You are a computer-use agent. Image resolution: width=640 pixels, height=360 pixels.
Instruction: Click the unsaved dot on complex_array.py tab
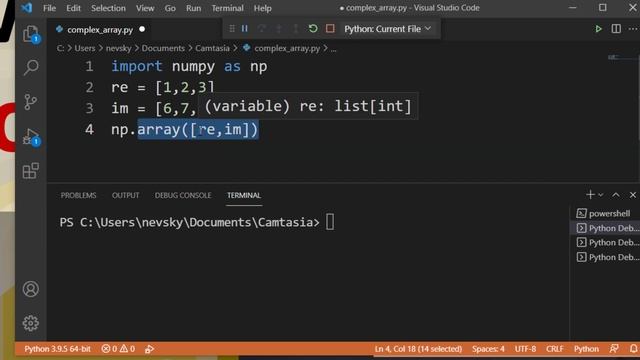[142, 29]
